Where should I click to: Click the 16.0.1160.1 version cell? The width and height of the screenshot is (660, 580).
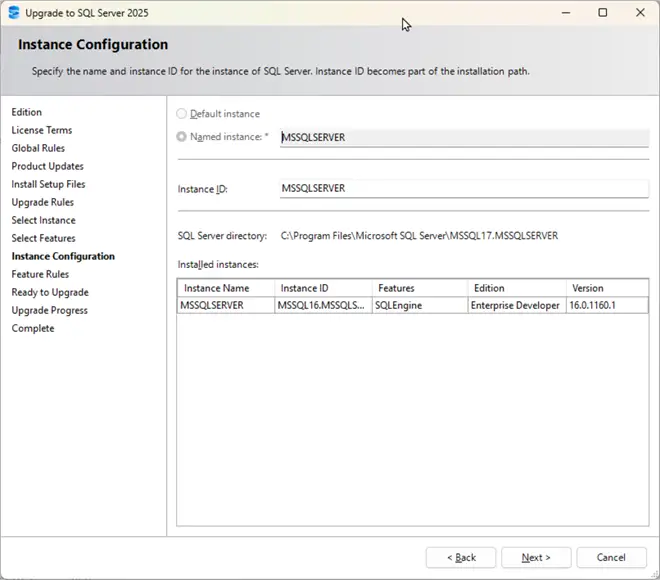coord(607,306)
